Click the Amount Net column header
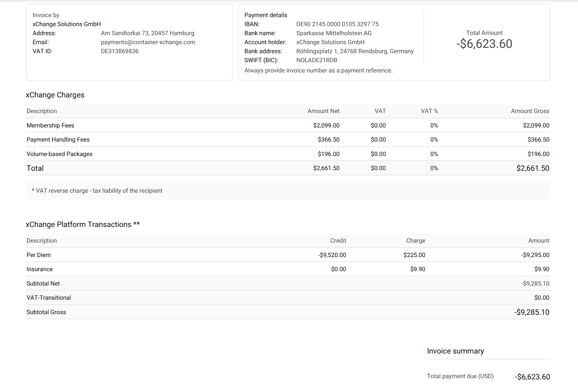Viewport: 578px width, 392px height. click(x=323, y=111)
